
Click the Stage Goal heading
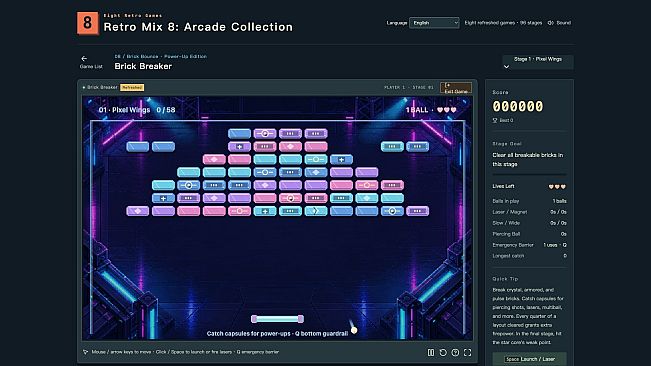507,144
